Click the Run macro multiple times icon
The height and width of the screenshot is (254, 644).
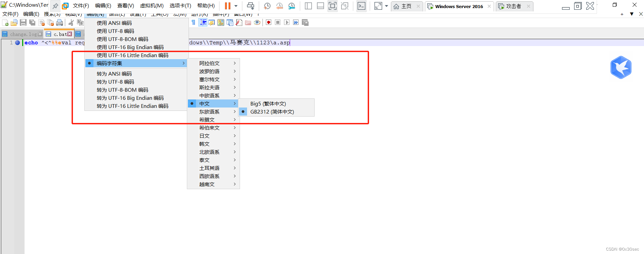(296, 23)
